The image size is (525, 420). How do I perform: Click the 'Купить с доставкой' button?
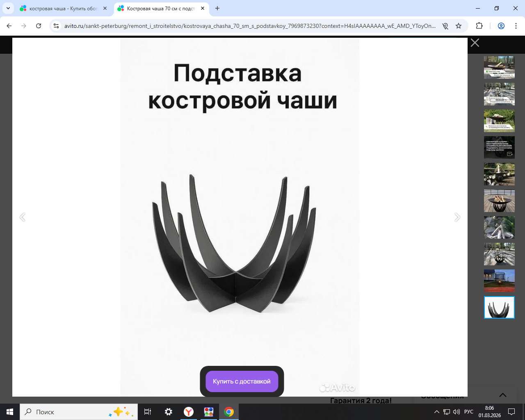click(x=242, y=381)
